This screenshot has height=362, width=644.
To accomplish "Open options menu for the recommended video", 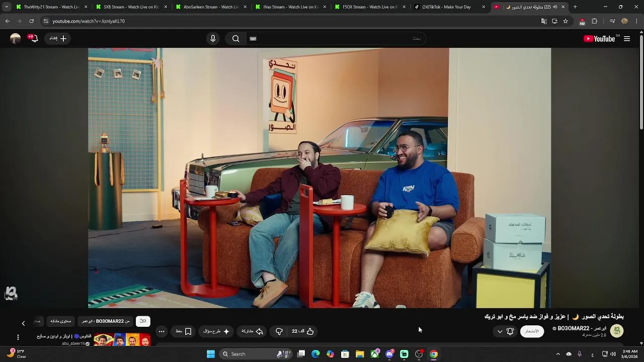I will click(x=18, y=337).
